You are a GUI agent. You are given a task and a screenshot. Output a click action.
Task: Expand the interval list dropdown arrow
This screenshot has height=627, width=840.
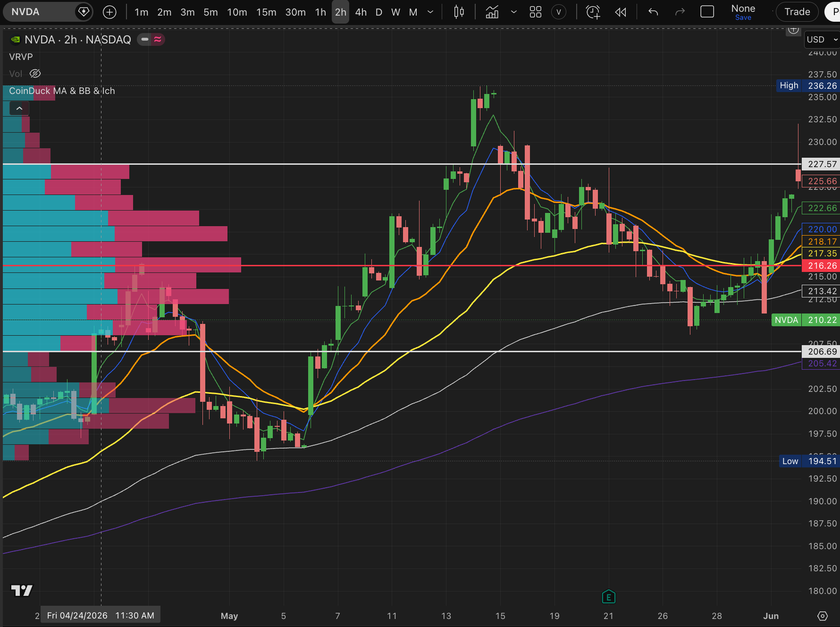pos(430,12)
